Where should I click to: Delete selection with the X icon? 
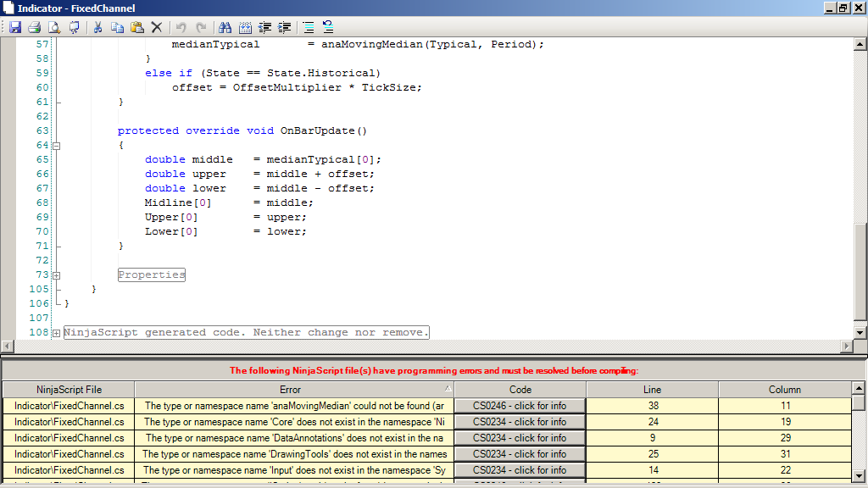[157, 27]
